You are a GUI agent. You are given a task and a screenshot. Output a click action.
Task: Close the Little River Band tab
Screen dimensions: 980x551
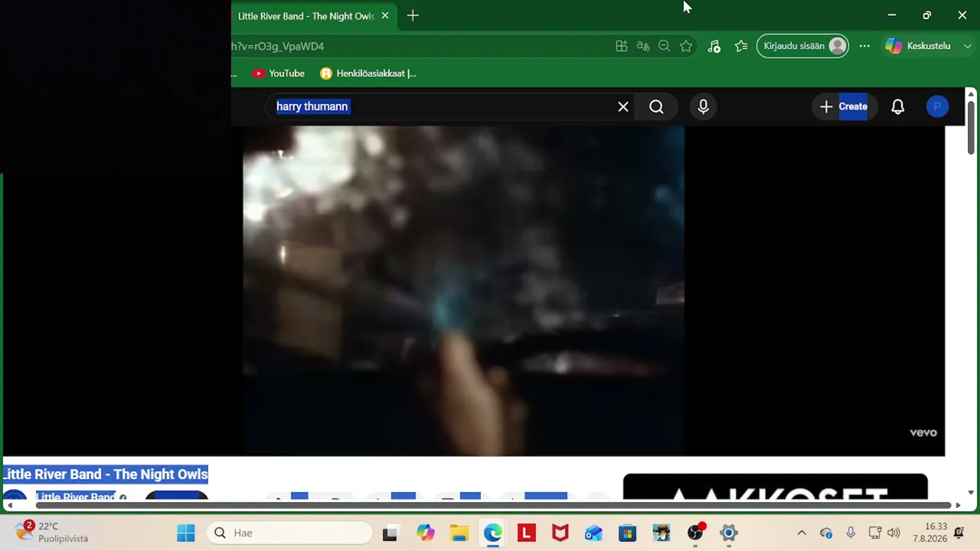click(385, 15)
